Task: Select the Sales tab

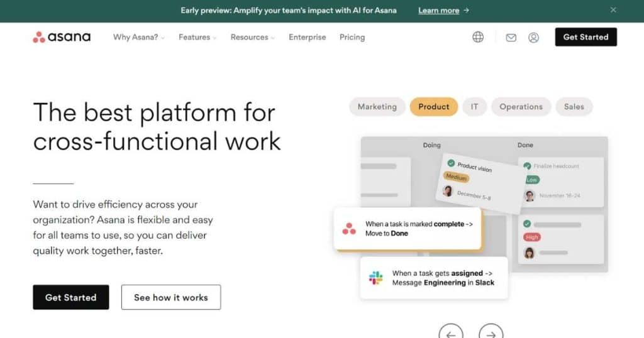Action: coord(574,107)
